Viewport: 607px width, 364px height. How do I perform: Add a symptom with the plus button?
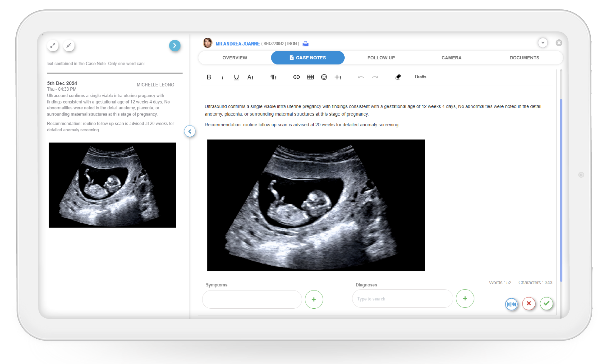click(x=313, y=299)
